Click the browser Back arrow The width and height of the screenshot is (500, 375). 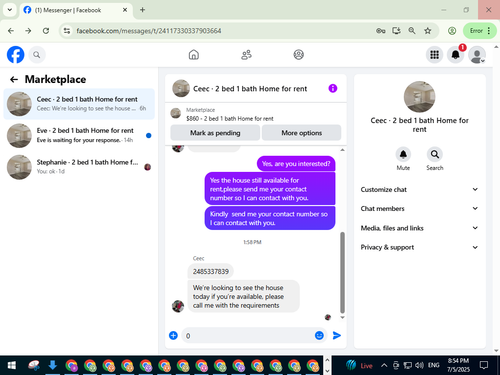tap(11, 31)
